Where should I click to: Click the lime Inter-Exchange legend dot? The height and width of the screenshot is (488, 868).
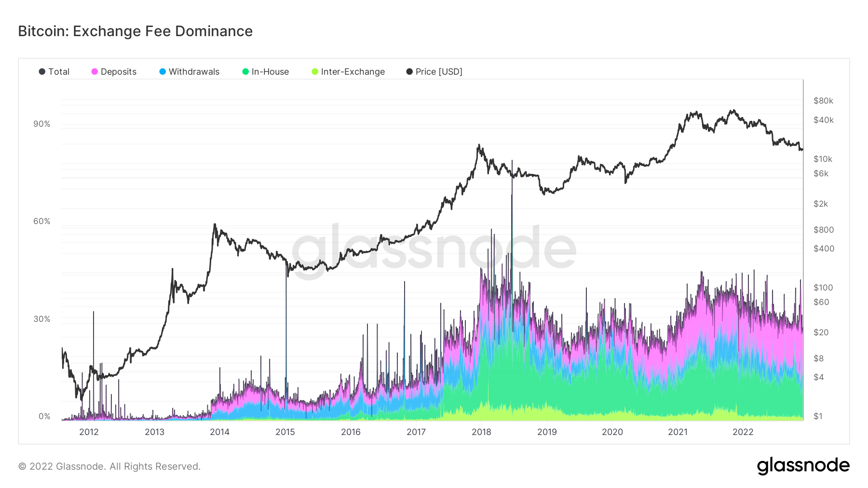(315, 72)
